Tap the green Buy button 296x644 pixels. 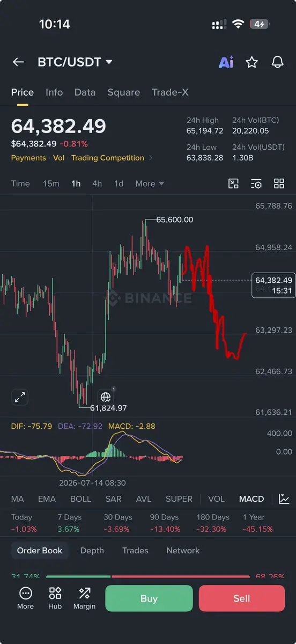(x=149, y=598)
